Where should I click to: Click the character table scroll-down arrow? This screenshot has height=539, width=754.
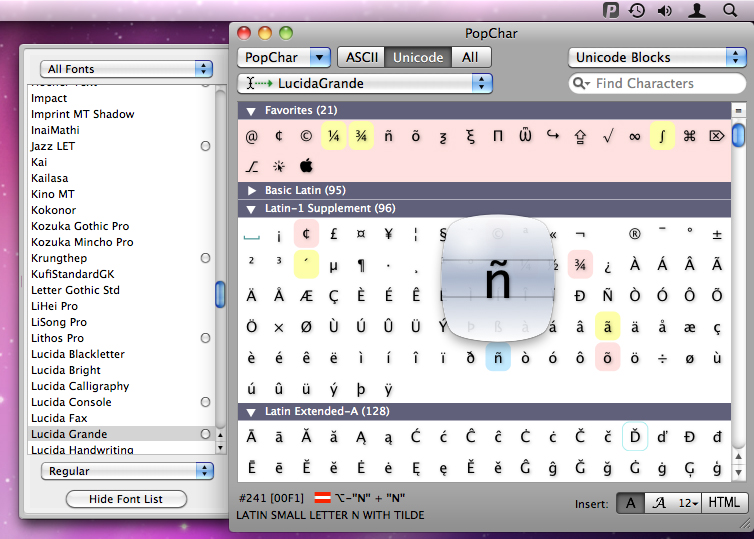coord(739,472)
